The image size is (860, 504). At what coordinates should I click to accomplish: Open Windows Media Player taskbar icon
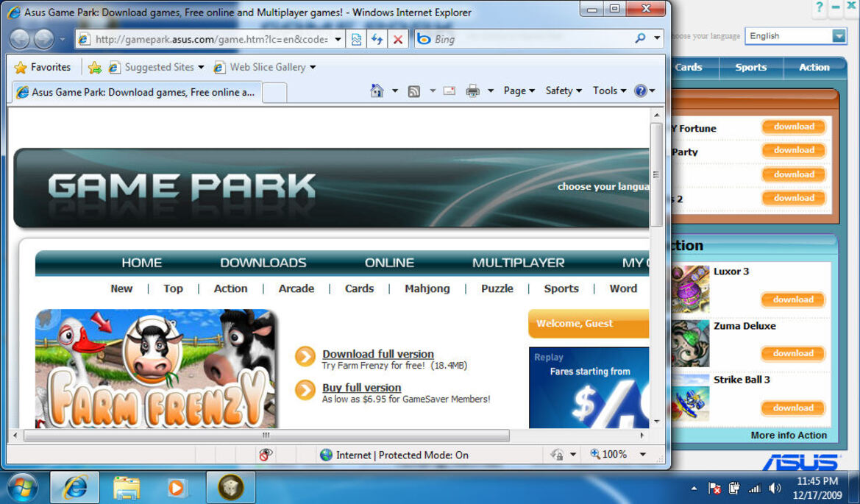(176, 487)
